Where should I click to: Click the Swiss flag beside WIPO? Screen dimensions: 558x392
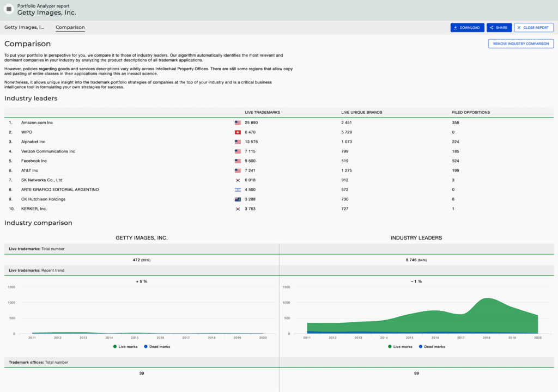[x=238, y=132]
